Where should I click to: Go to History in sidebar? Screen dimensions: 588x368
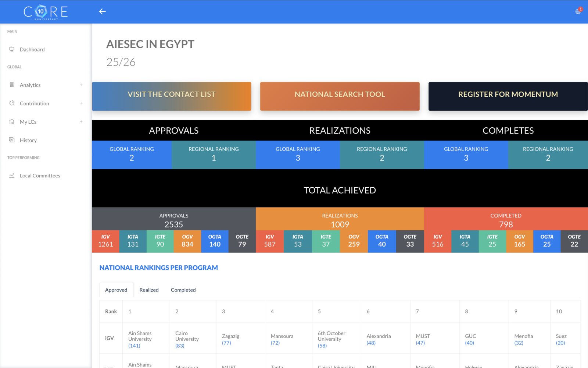point(46,140)
